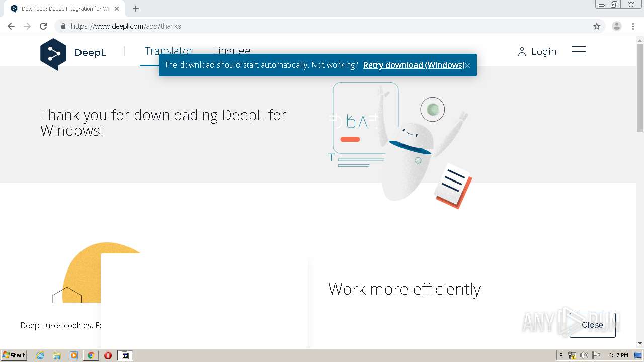Reload the current page
Viewport: 644px width, 362px height.
coord(43,26)
